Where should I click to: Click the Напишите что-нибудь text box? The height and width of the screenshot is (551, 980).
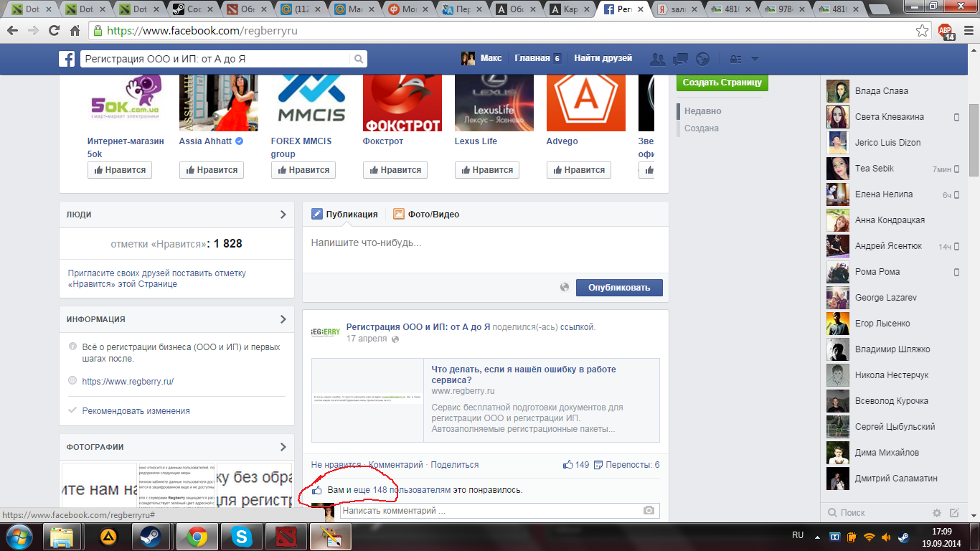click(486, 250)
